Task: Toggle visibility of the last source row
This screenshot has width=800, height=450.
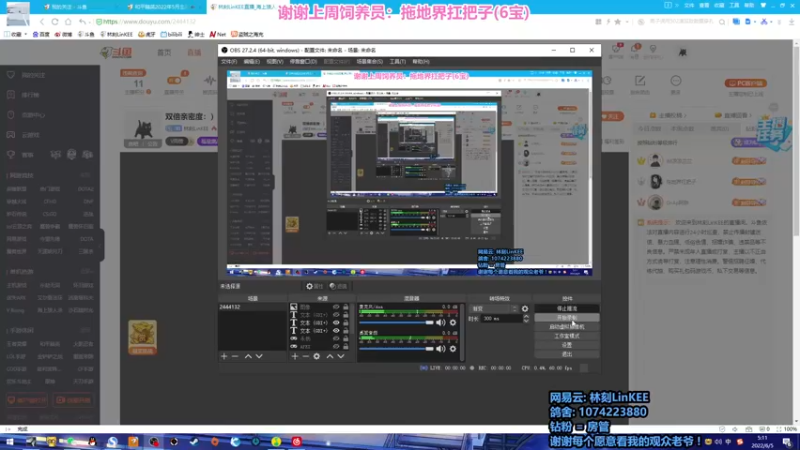Action: [x=336, y=346]
